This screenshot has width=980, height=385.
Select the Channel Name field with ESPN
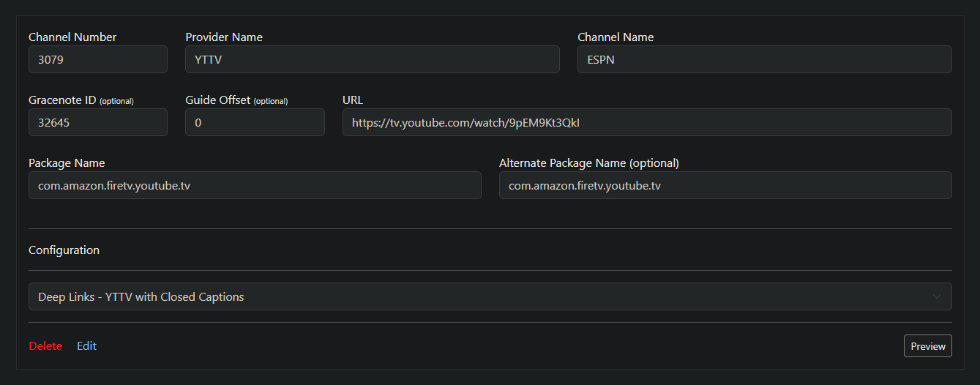(764, 60)
